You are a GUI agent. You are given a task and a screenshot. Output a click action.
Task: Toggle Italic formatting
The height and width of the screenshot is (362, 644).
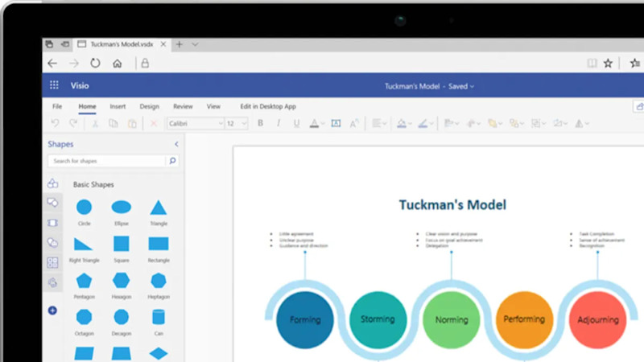tap(279, 123)
